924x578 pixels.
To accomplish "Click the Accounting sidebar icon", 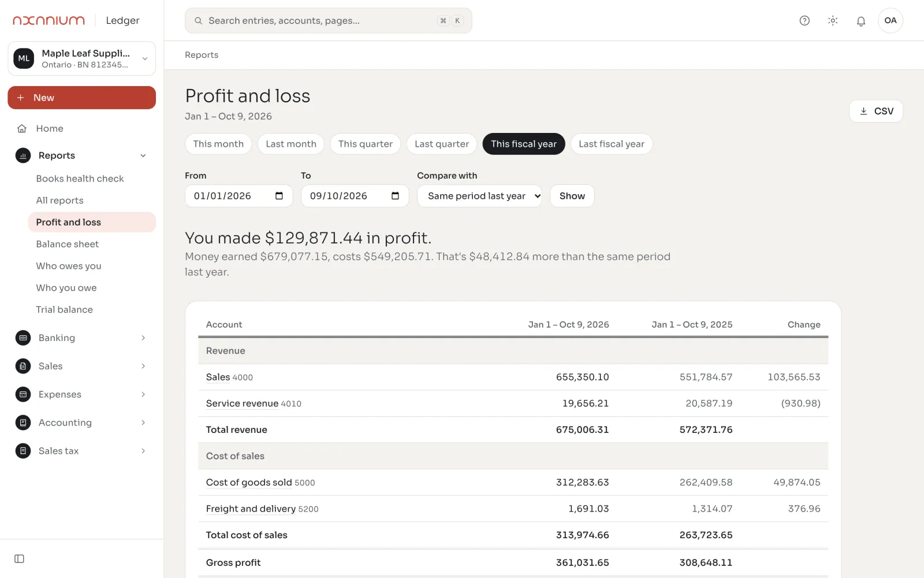I will point(23,423).
